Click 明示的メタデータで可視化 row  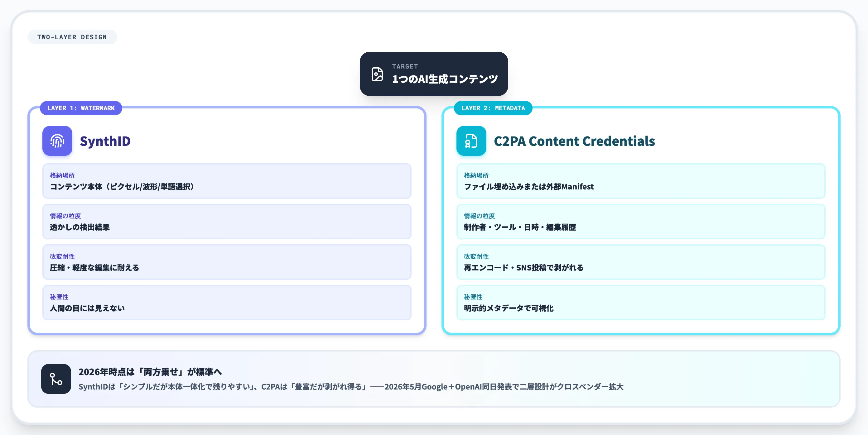[641, 303]
